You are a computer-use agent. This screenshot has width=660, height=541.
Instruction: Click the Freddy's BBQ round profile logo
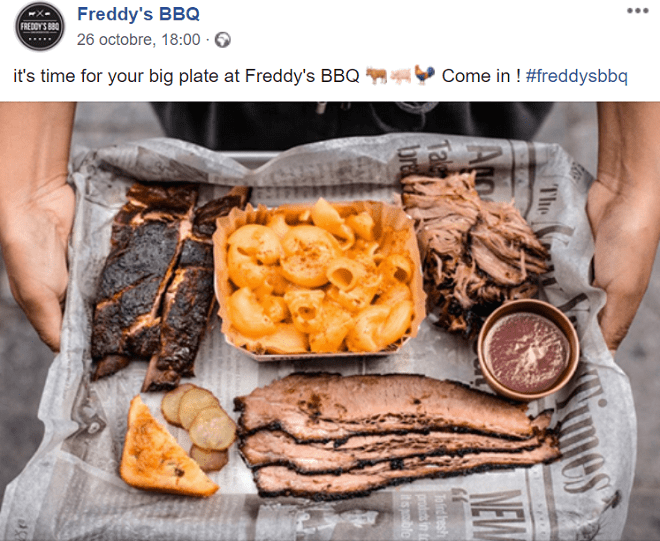click(40, 26)
